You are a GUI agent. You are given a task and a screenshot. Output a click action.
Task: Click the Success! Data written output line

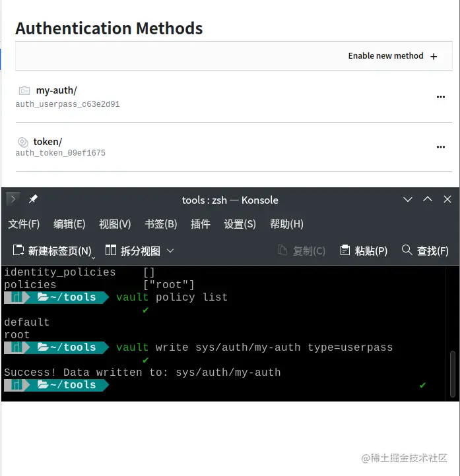pos(142,372)
